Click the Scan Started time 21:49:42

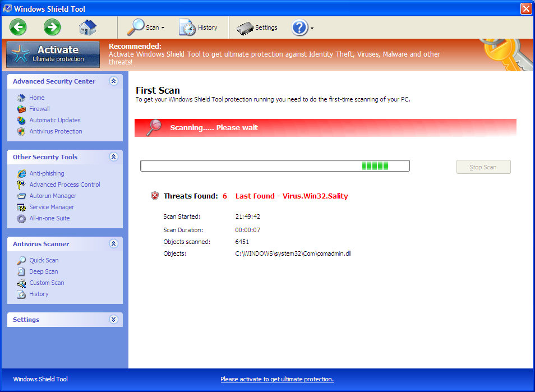coord(248,216)
